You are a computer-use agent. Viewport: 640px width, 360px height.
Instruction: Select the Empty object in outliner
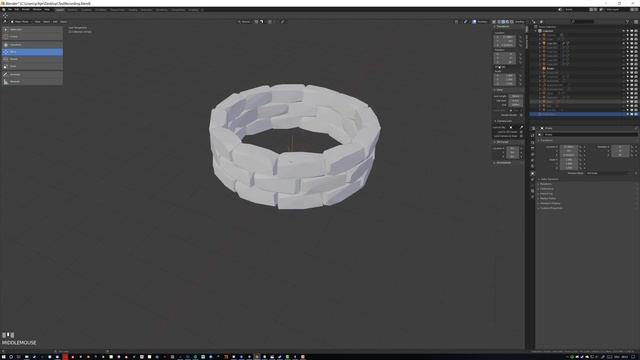click(550, 69)
